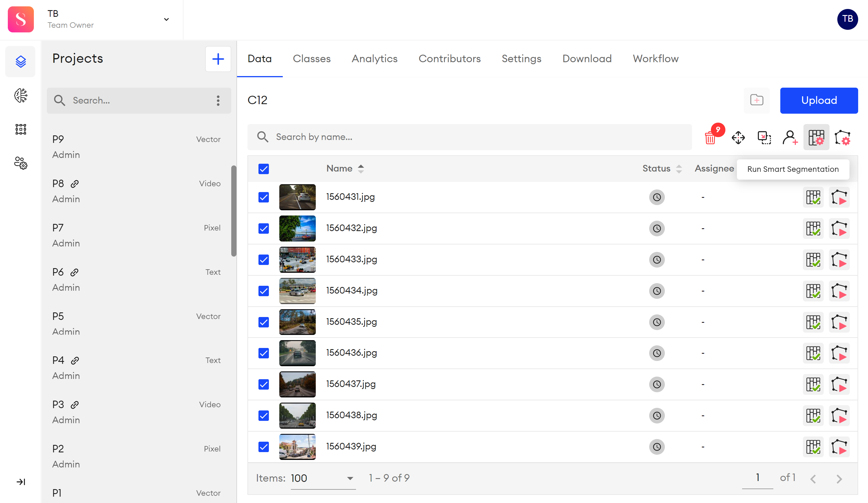Click the Upload button

click(819, 101)
